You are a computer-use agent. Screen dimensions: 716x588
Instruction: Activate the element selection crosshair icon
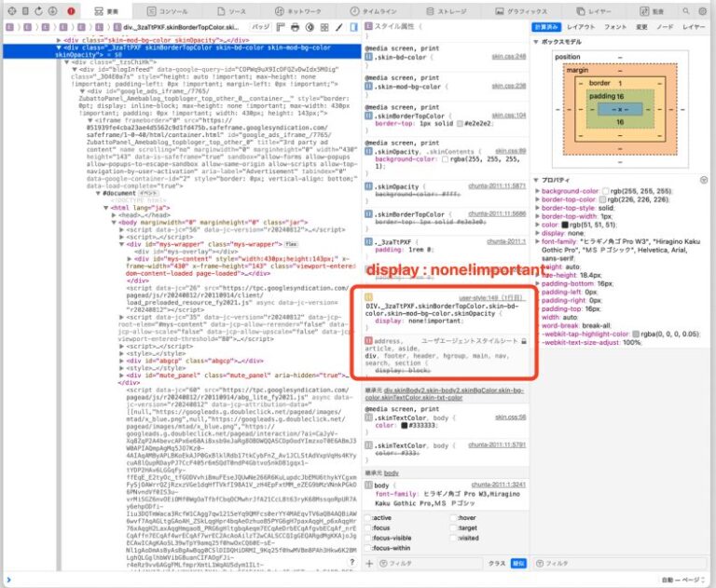12,11
